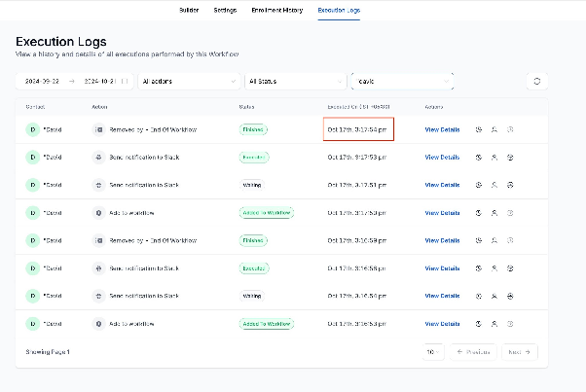View Details for 3:16:53 pm execution
586x392 pixels.
(442, 324)
